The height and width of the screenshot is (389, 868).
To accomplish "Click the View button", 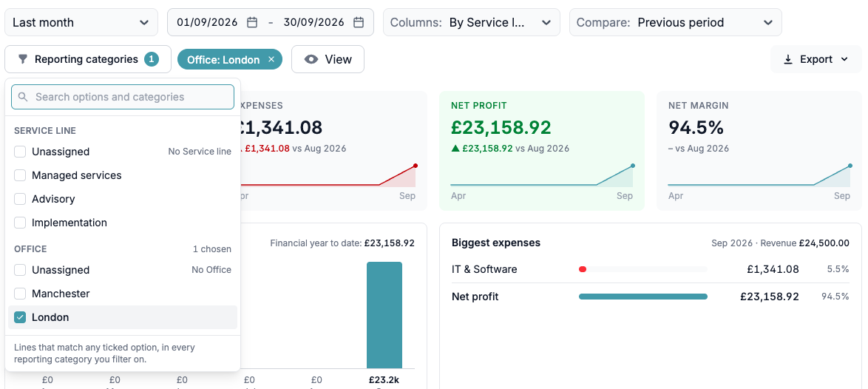I will tap(328, 59).
